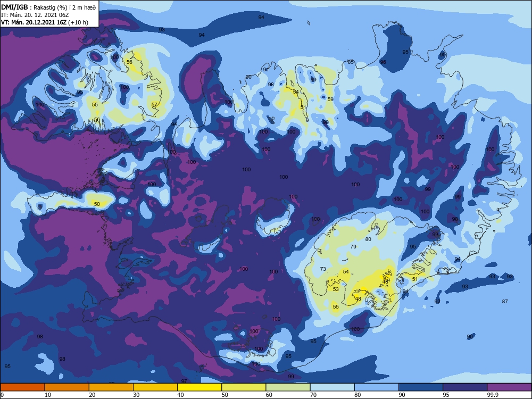This screenshot has height=399, width=532.
Task: Click the '87' value over the southeast sea
Action: coord(505,301)
